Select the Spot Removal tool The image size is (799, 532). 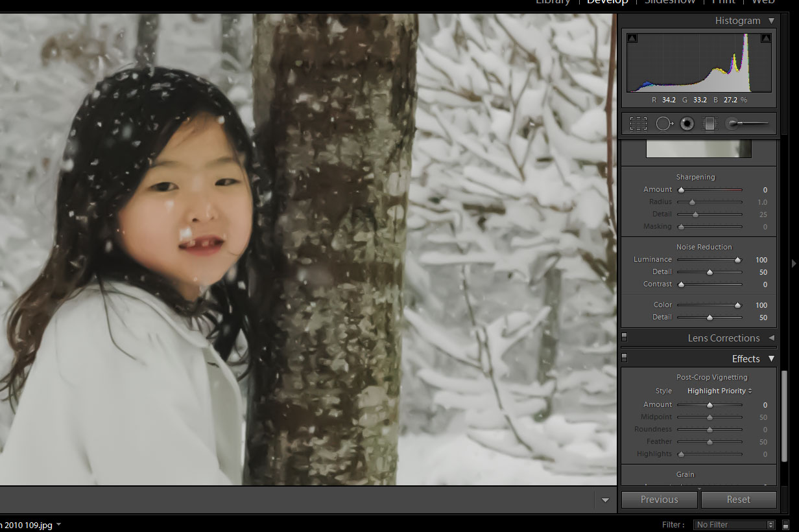(665, 123)
